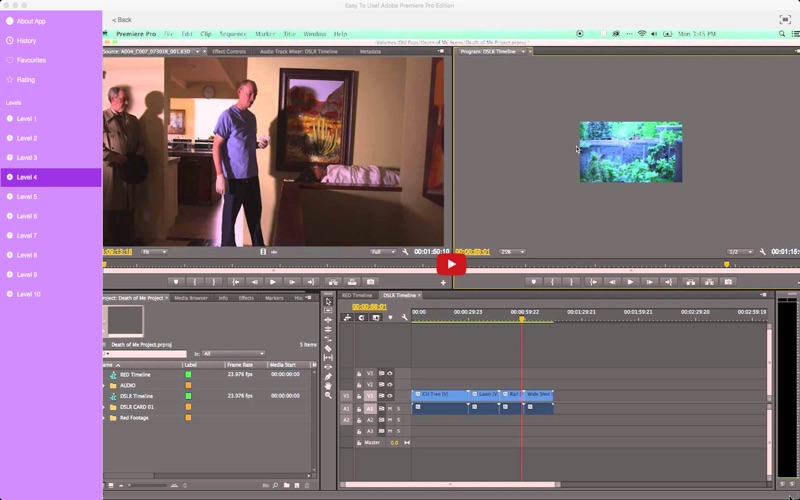Select the Hand tool

328,386
